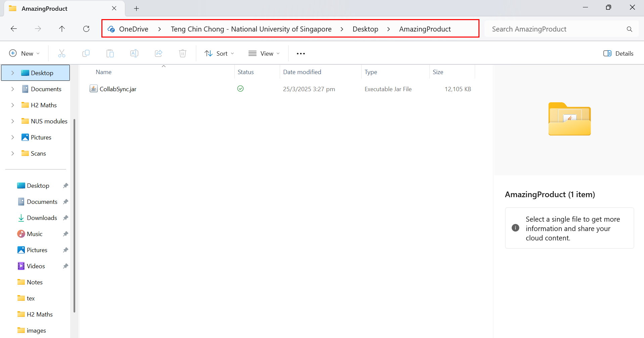Open the See more ellipsis menu
This screenshot has width=644, height=338.
pos(301,53)
